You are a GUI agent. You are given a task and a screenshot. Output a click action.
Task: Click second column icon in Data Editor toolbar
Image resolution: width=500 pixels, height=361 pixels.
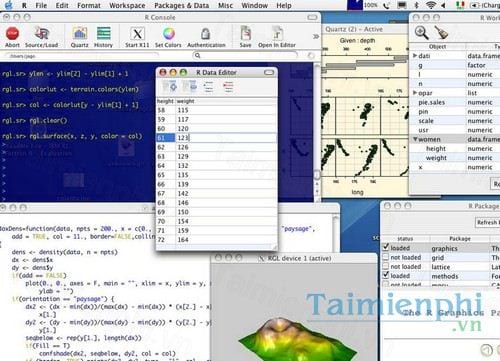pos(190,87)
